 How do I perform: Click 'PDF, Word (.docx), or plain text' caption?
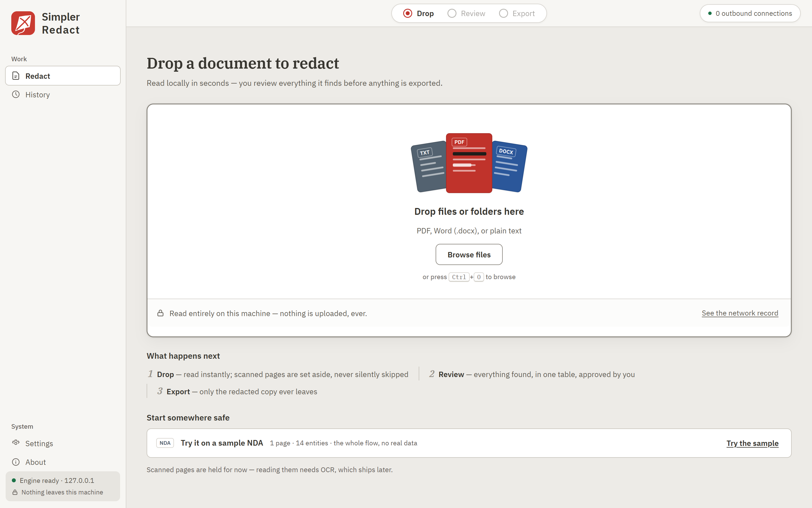(469, 231)
